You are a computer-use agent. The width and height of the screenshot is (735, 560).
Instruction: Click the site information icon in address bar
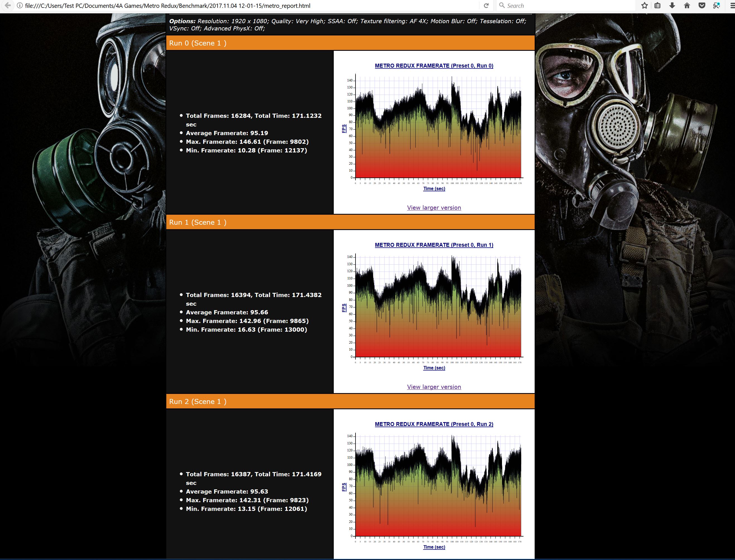pyautogui.click(x=20, y=6)
